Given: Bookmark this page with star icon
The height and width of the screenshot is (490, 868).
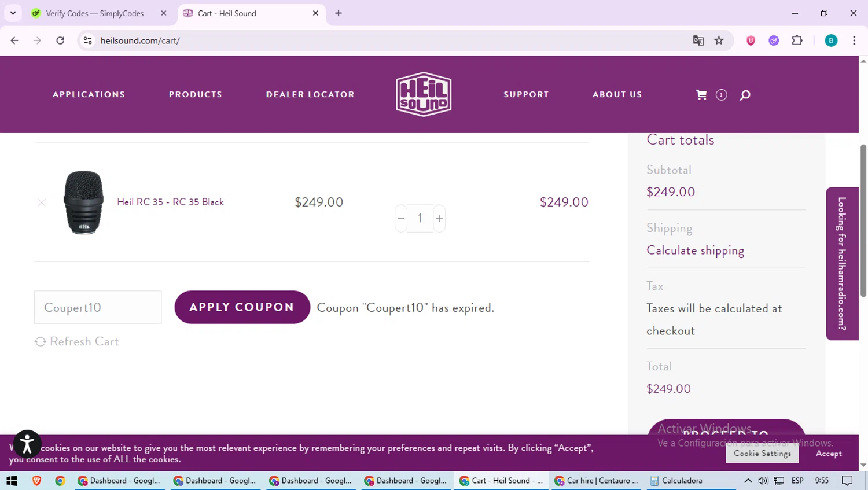Looking at the screenshot, I should click(x=719, y=40).
